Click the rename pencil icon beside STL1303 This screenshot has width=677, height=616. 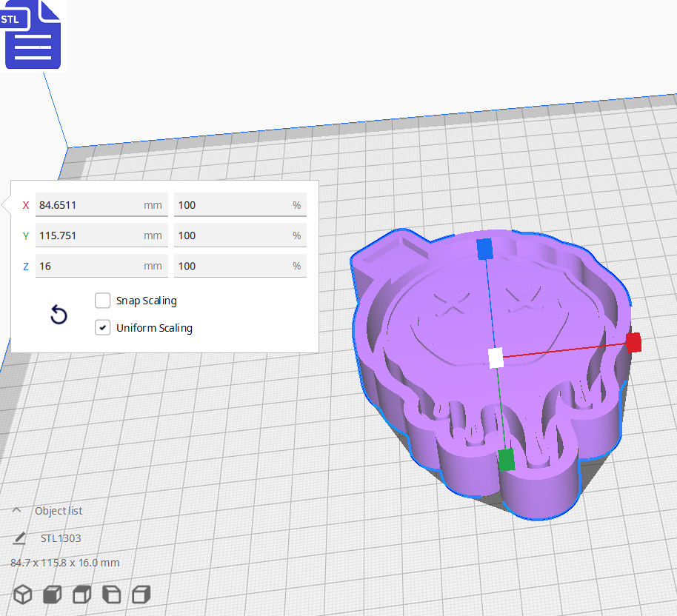tap(19, 538)
